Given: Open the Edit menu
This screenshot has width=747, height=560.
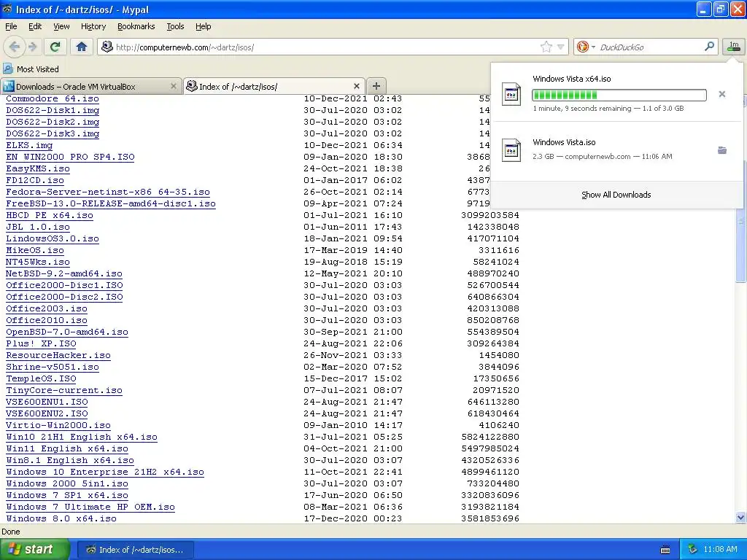Looking at the screenshot, I should tap(35, 27).
